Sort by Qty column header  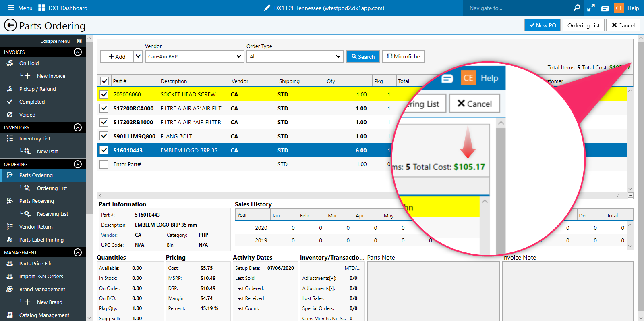(x=349, y=81)
